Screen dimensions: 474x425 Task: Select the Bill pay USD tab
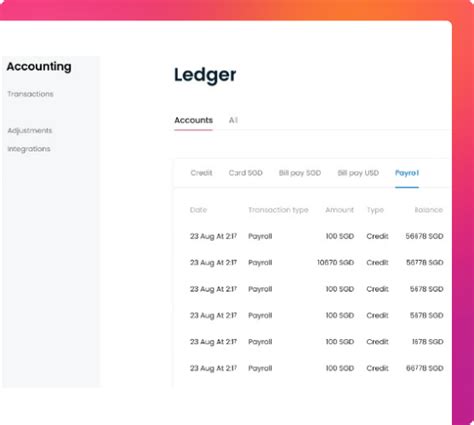pos(358,173)
